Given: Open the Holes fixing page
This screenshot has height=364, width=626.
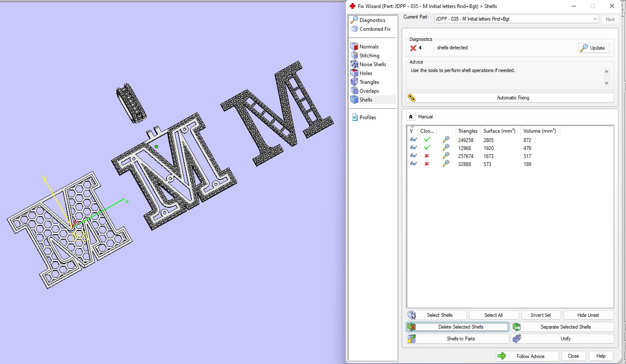Looking at the screenshot, I should (362, 73).
